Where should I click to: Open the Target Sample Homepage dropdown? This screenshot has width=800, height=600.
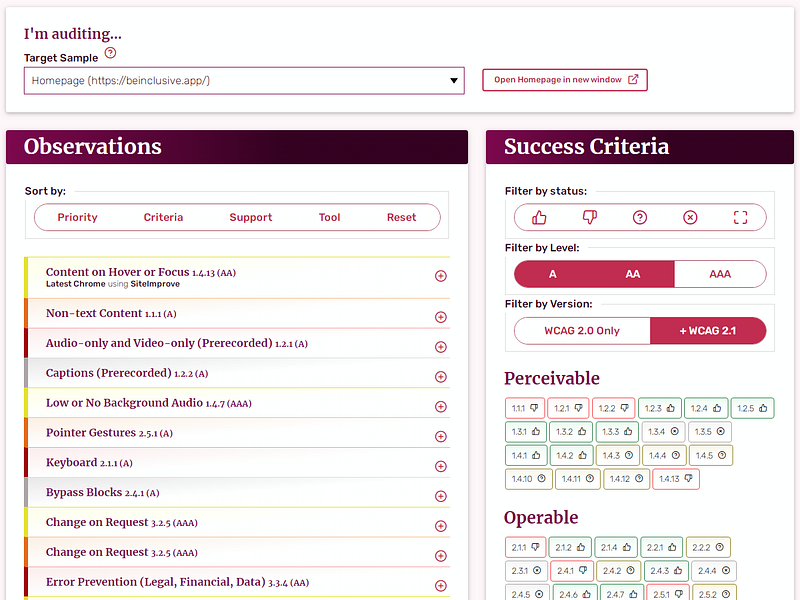(x=244, y=81)
